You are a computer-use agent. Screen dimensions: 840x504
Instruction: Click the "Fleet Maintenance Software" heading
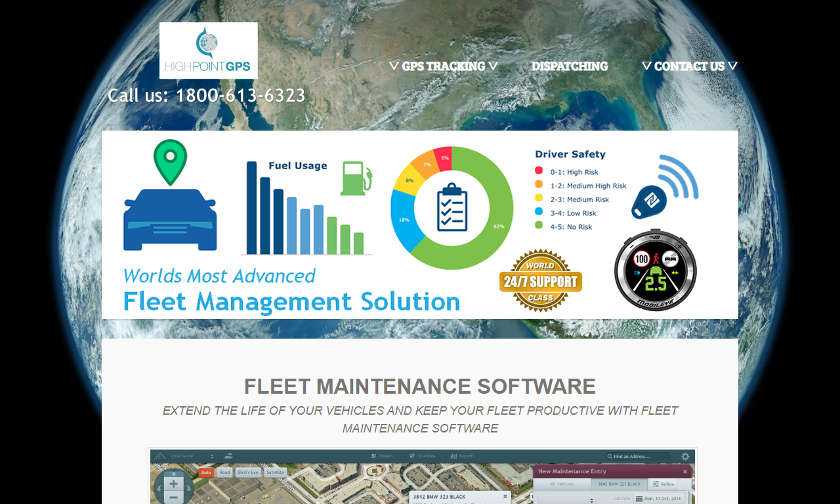[420, 387]
